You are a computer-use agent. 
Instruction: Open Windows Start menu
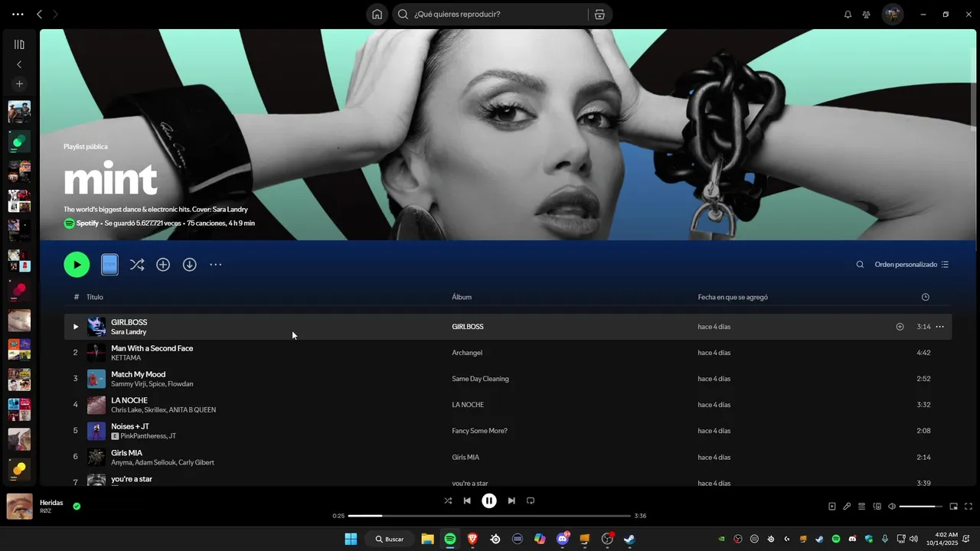[351, 539]
